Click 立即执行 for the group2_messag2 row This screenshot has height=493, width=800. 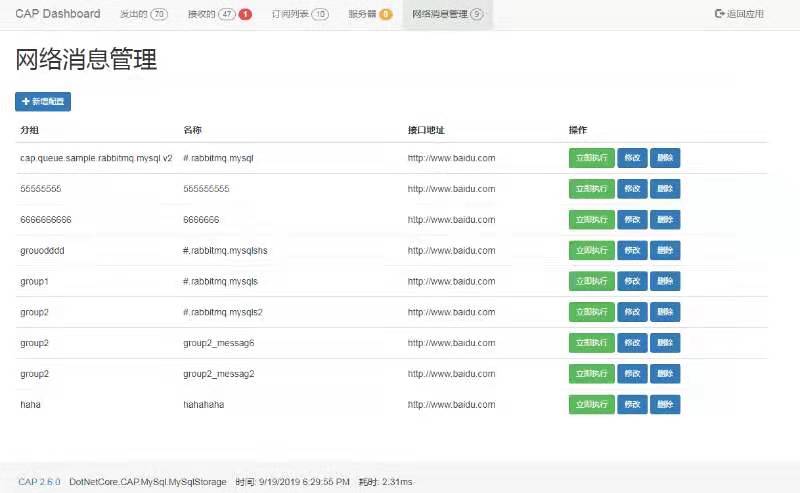591,374
